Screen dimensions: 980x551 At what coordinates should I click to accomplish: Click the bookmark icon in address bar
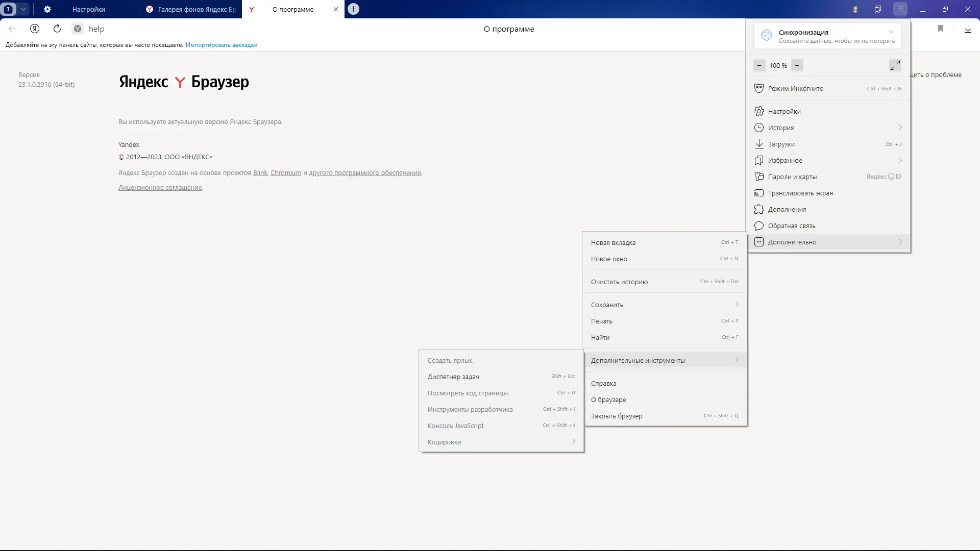(941, 29)
